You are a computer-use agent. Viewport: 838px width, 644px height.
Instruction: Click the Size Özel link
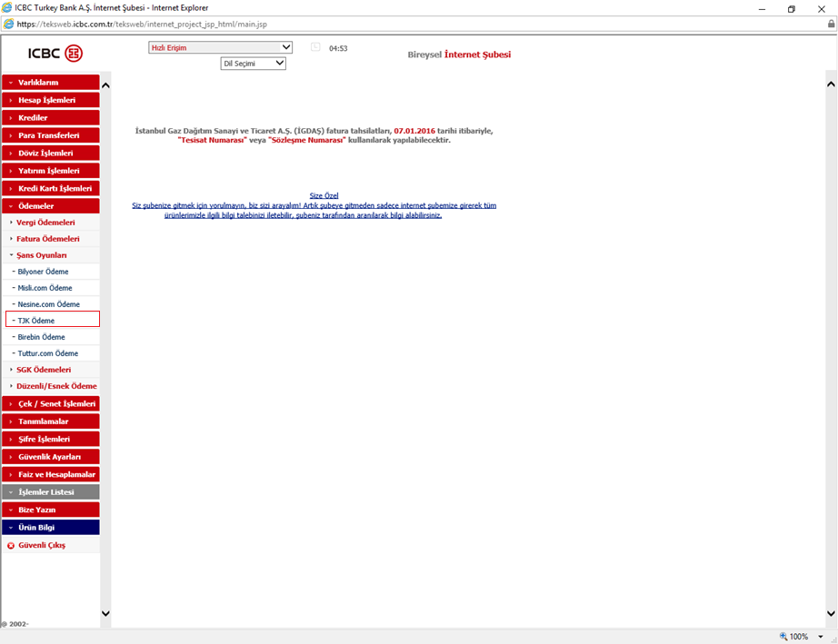click(324, 195)
